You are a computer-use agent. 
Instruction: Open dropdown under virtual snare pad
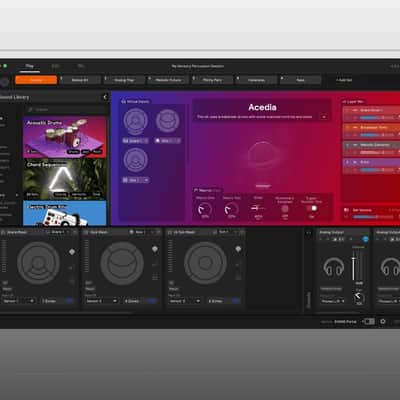coord(136,141)
